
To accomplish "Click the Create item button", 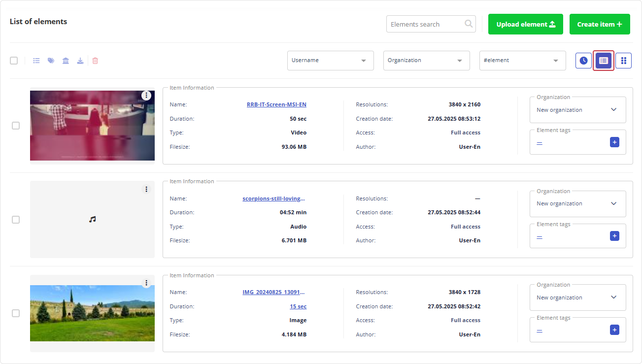I will pyautogui.click(x=599, y=24).
